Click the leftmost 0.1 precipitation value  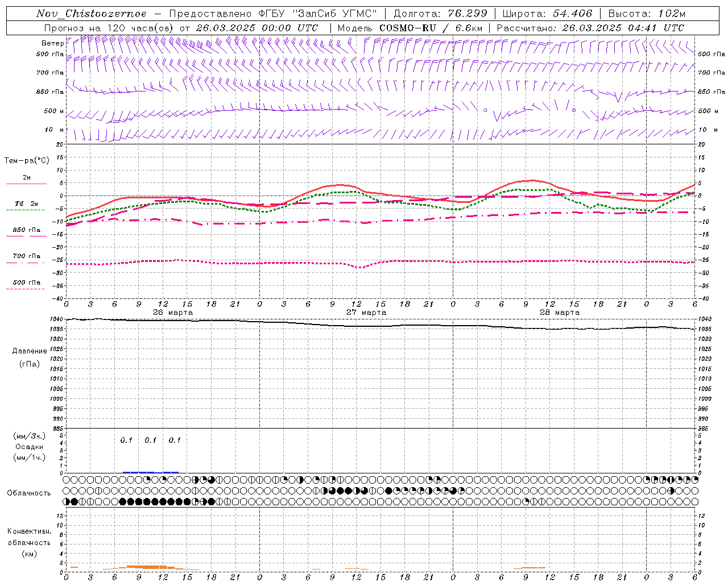(126, 440)
